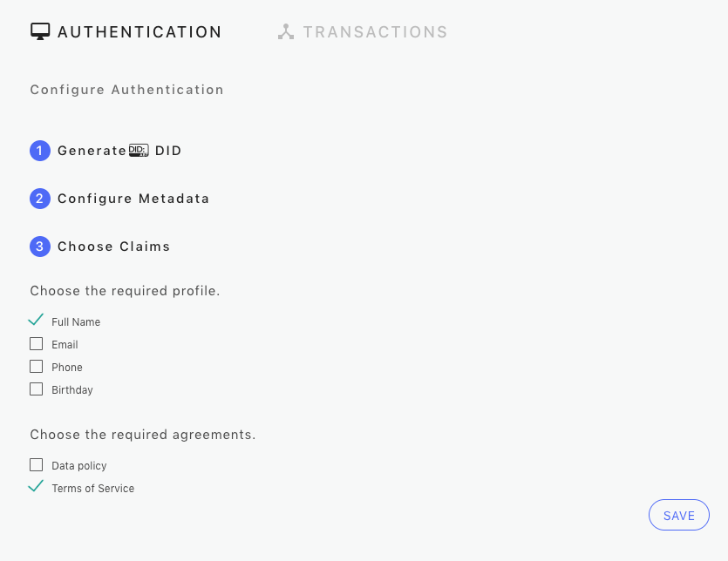Click the Authentication monitor icon
Image resolution: width=728 pixels, height=561 pixels.
tap(40, 32)
